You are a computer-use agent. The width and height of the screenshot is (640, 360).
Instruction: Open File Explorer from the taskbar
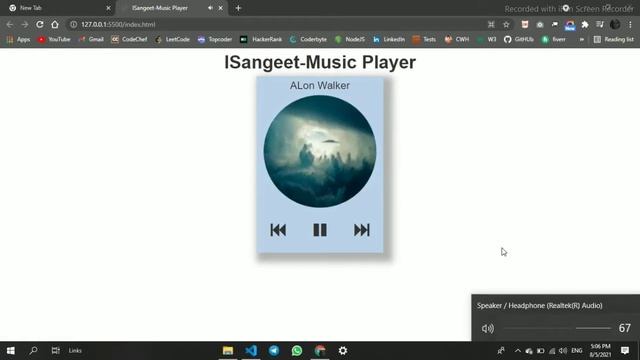coord(228,351)
